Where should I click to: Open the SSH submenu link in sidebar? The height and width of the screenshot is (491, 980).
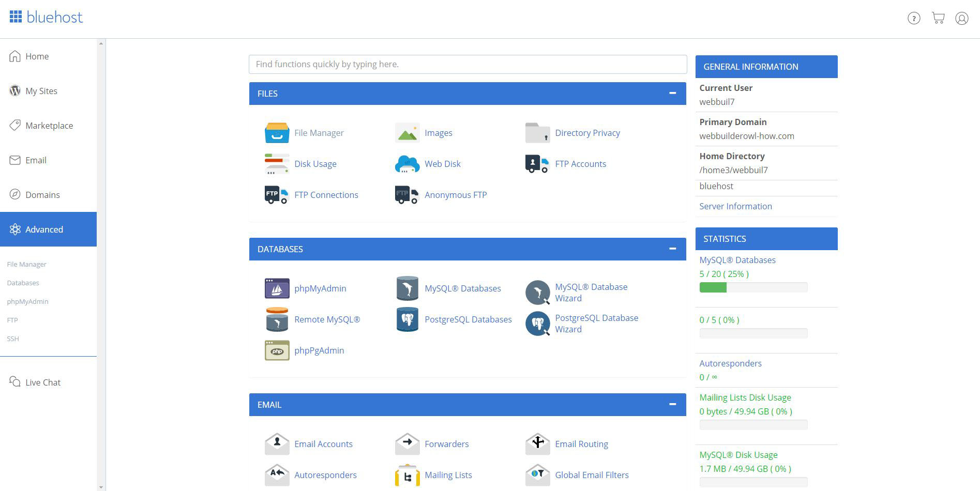click(13, 339)
